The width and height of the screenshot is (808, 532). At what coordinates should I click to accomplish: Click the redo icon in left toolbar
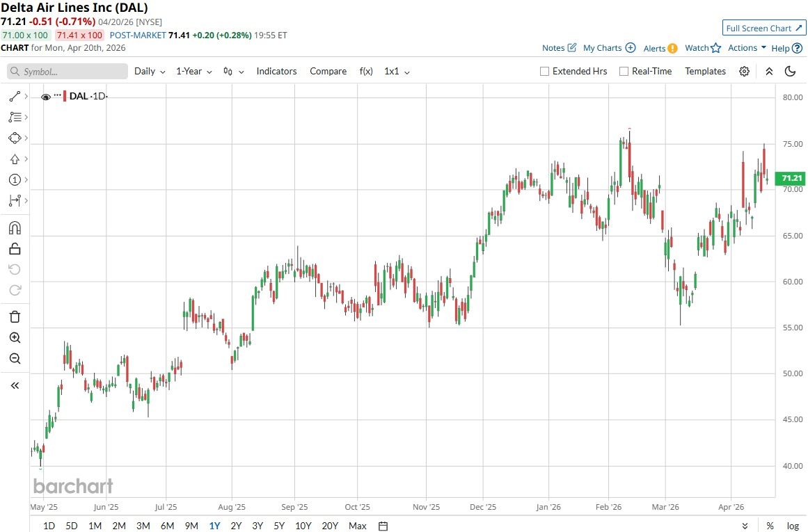[x=15, y=290]
